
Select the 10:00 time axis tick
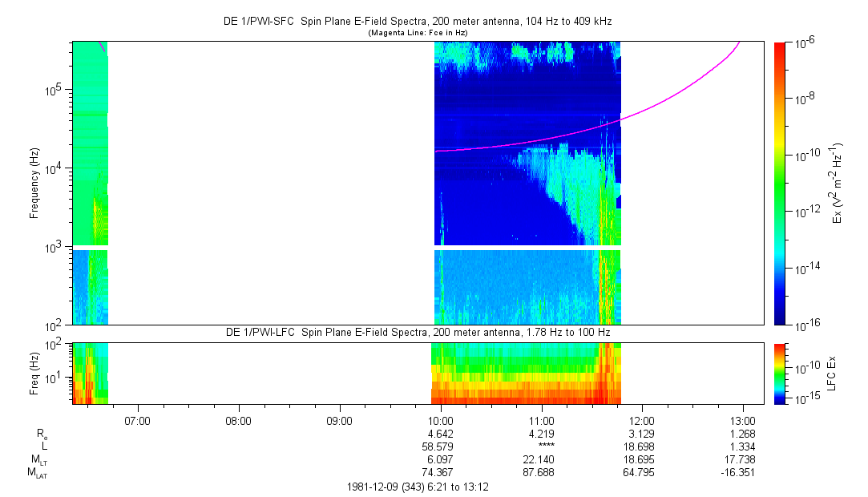[440, 420]
